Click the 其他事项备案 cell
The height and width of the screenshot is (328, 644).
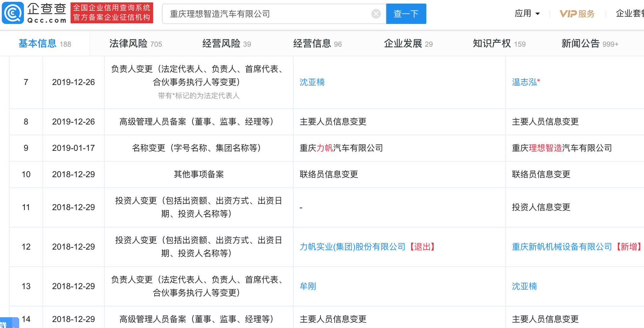tap(199, 174)
